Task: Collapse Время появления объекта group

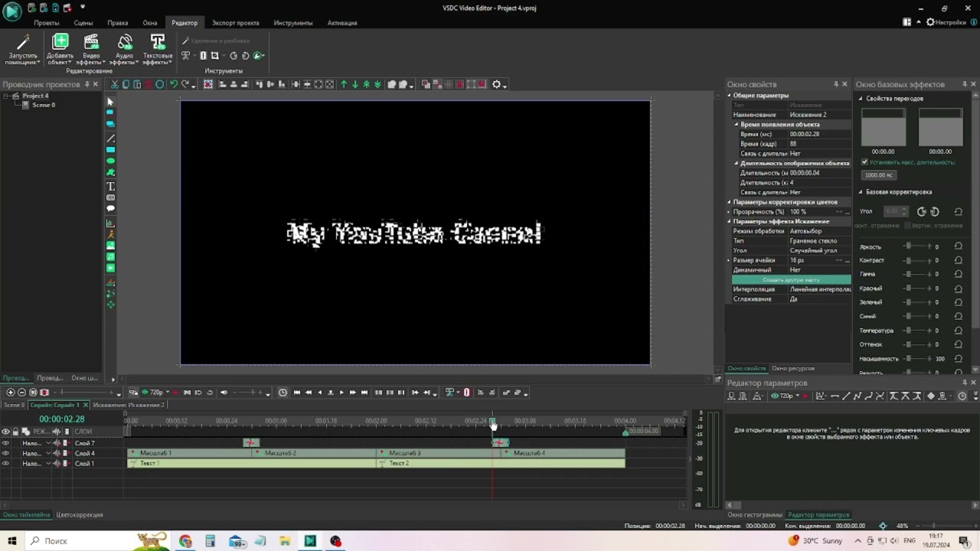Action: (x=737, y=124)
